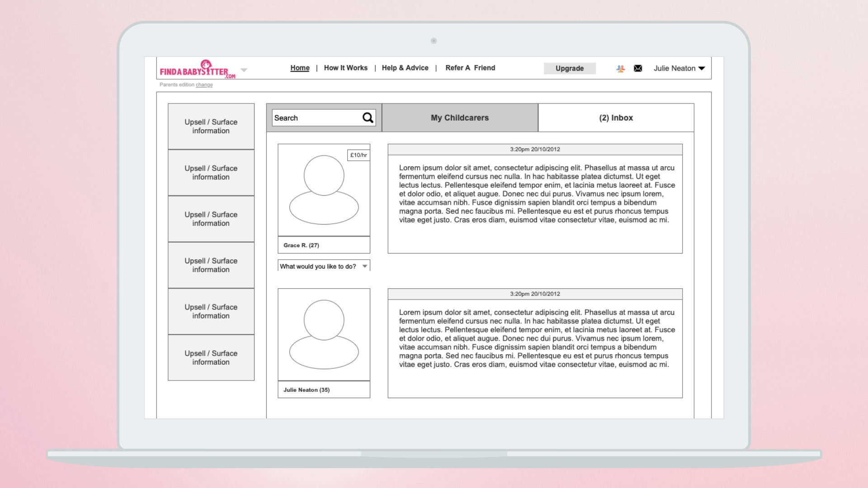Click inside the Search input field
The width and height of the screenshot is (868, 488).
pyautogui.click(x=315, y=118)
